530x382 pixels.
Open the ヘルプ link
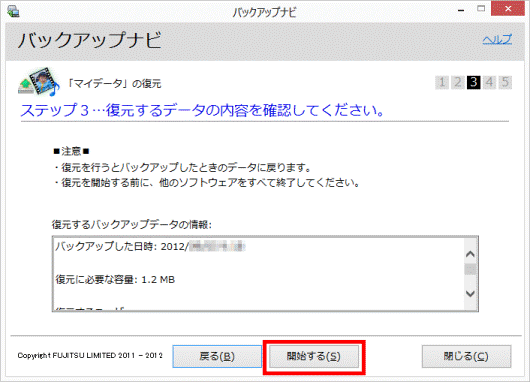pyautogui.click(x=497, y=40)
